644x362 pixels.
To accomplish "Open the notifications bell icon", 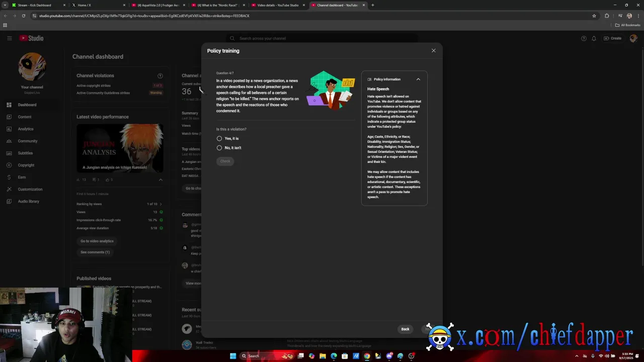I will (594, 38).
